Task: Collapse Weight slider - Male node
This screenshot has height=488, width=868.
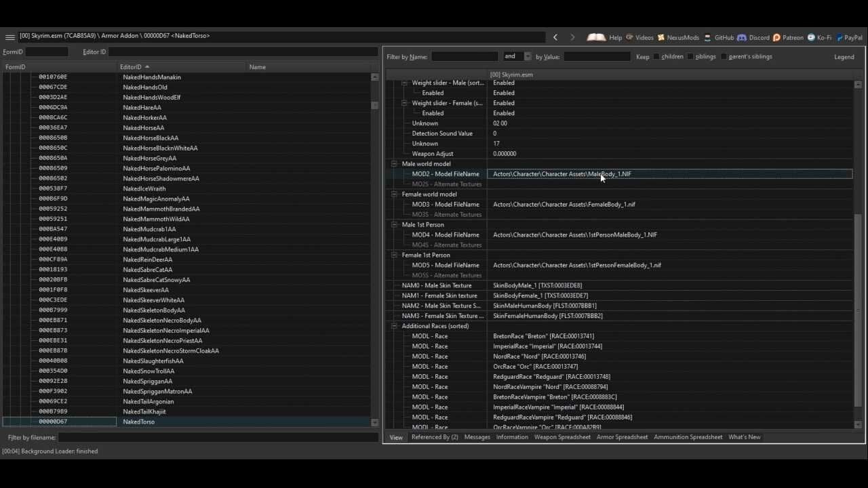Action: coord(404,83)
